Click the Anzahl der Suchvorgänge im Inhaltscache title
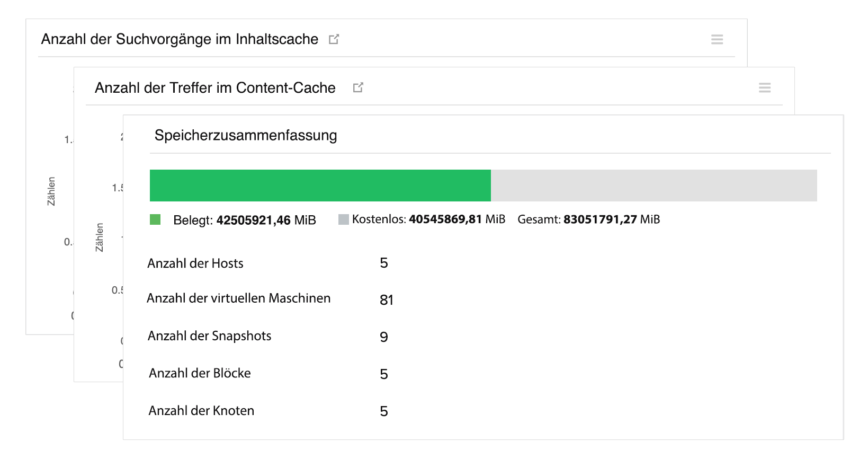This screenshot has width=868, height=467. 180,39
